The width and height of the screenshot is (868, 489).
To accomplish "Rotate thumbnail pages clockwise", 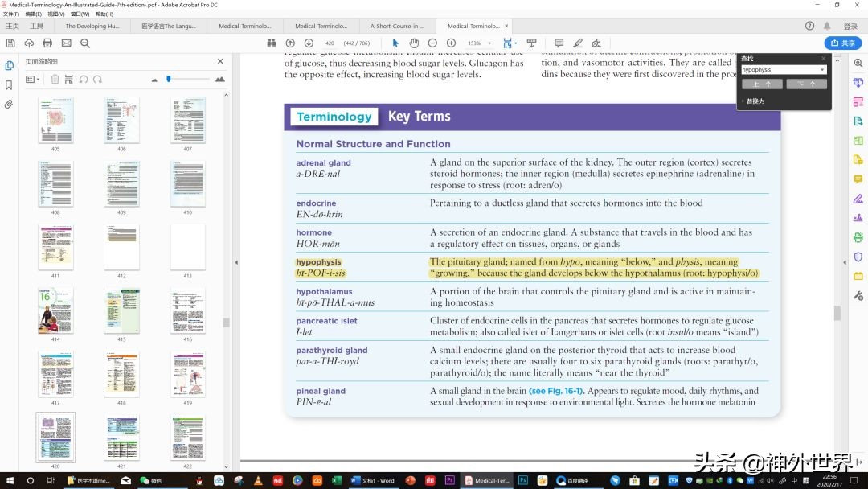I will [97, 79].
